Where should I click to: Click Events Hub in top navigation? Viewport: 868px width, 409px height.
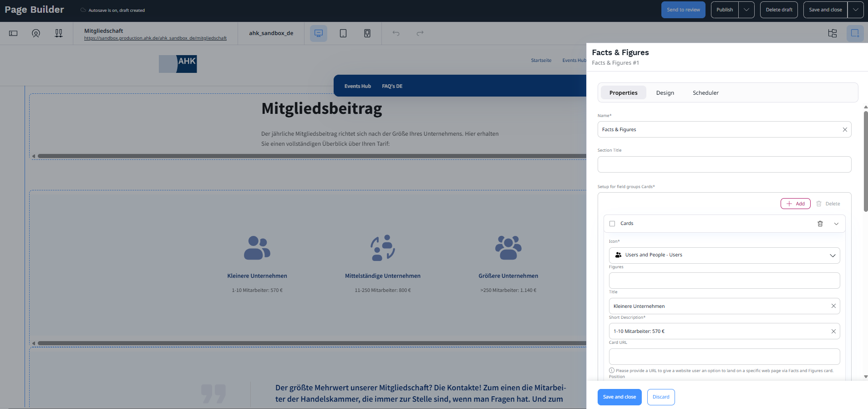(574, 60)
